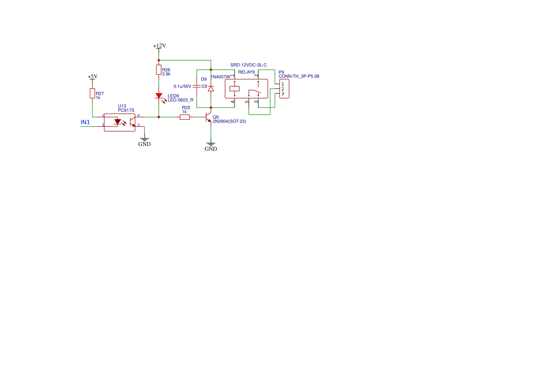Select the GND symbol under transistor Q9

(211, 147)
